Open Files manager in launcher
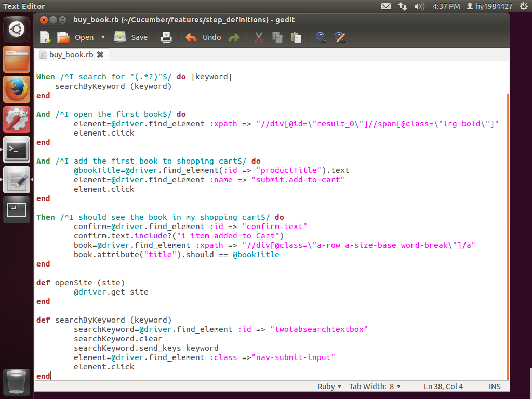Screen dimensions: 532x399 pyautogui.click(x=17, y=59)
